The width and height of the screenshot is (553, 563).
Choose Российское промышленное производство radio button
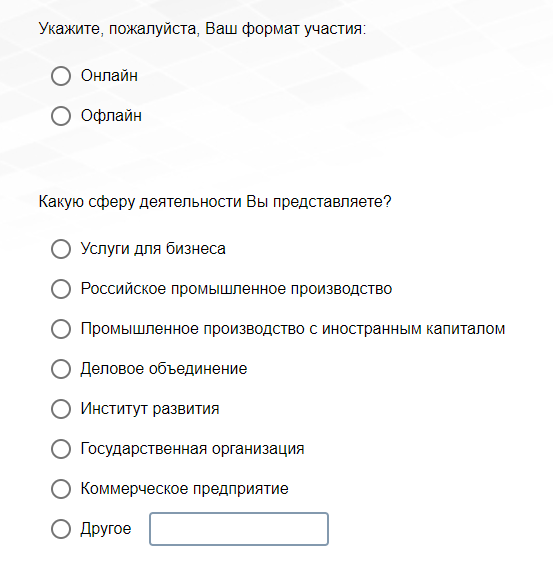click(61, 289)
